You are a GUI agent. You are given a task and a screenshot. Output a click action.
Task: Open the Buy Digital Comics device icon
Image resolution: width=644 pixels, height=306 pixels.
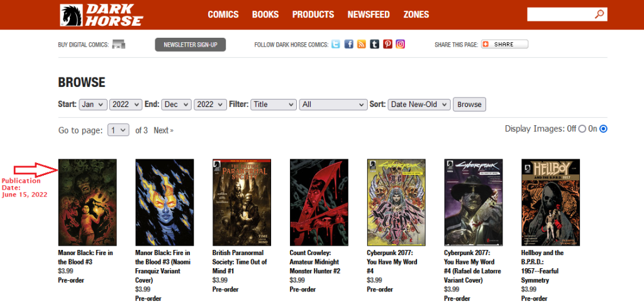(x=118, y=45)
